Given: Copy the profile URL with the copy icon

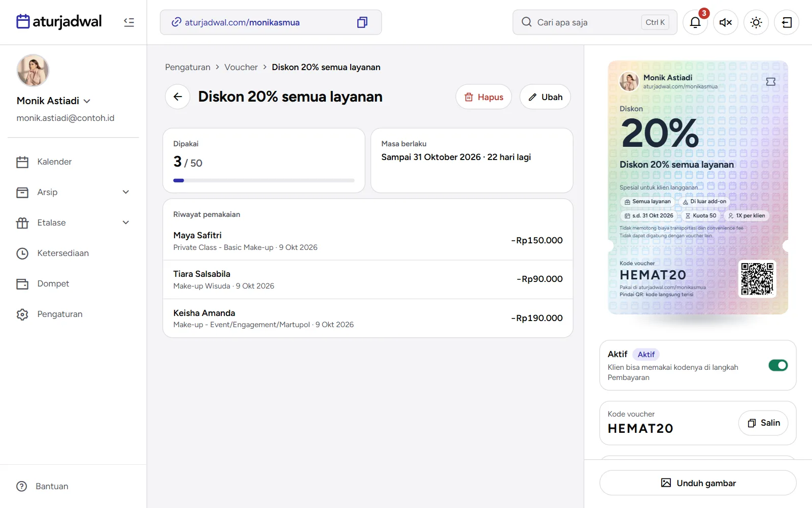Looking at the screenshot, I should pyautogui.click(x=362, y=22).
